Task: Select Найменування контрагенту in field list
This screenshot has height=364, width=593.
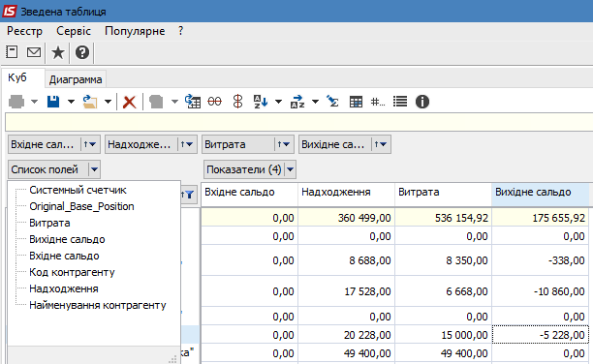Action: pos(98,305)
